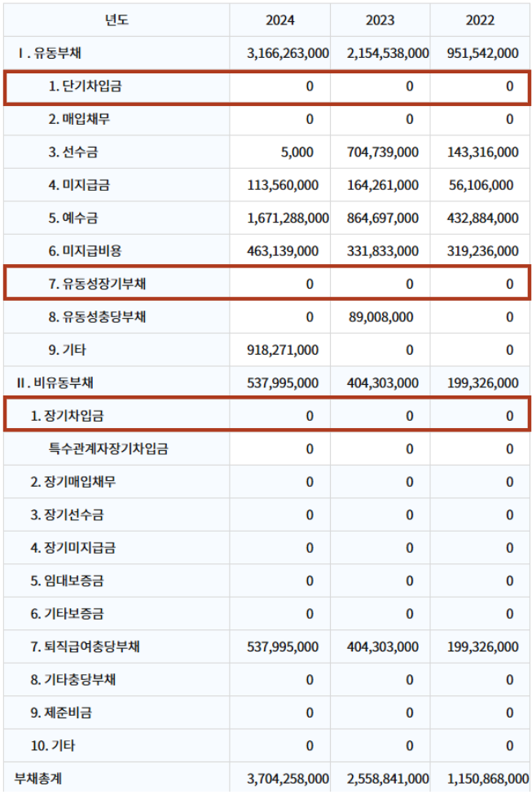Click the Ⅰ. 유동부채 row label
The width and height of the screenshot is (532, 799).
click(x=49, y=54)
